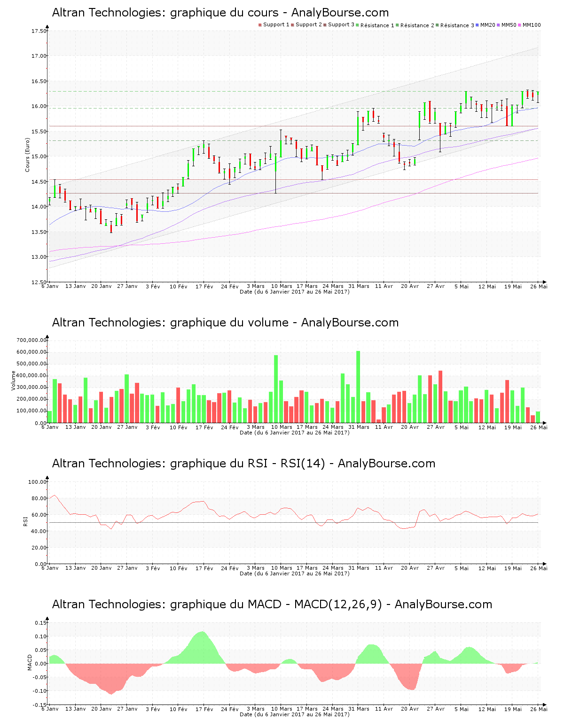
Task: Click the 17.00 value on price axis
Action: [39, 56]
